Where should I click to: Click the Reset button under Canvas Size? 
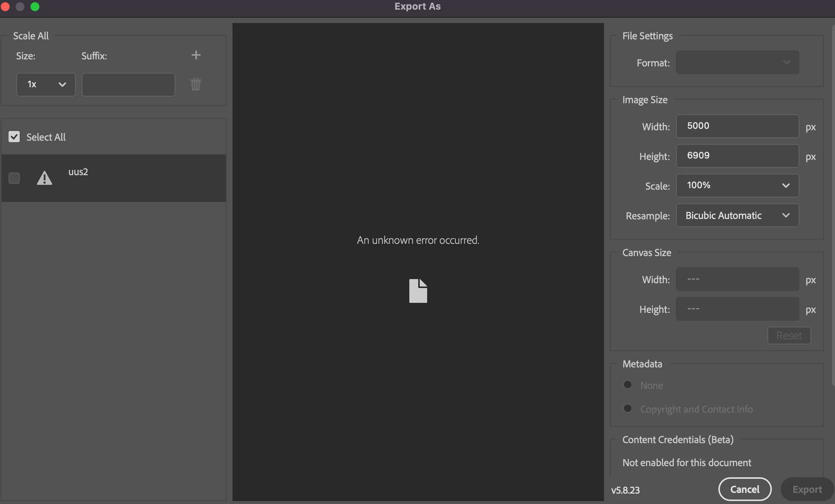pos(789,336)
